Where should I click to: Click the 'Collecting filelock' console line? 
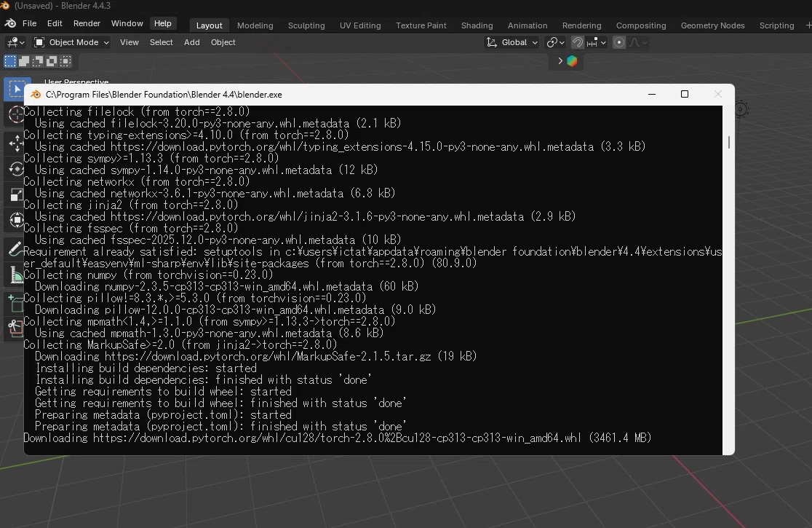click(x=137, y=111)
